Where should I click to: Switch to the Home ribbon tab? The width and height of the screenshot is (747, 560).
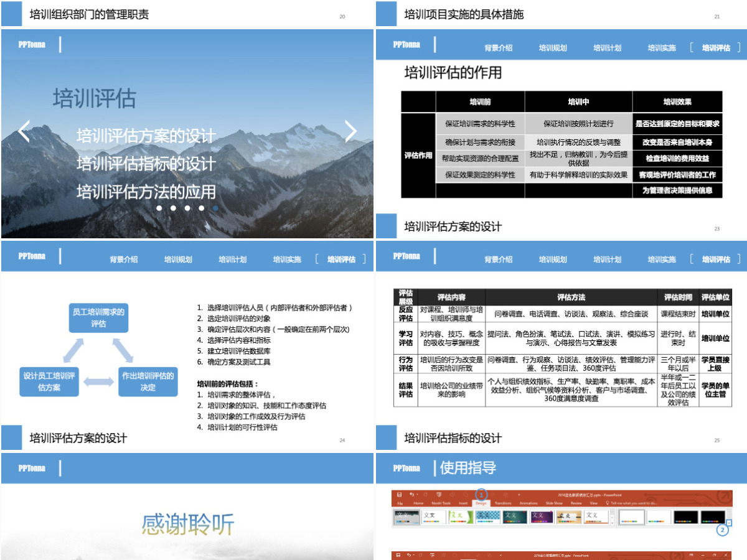point(418,503)
